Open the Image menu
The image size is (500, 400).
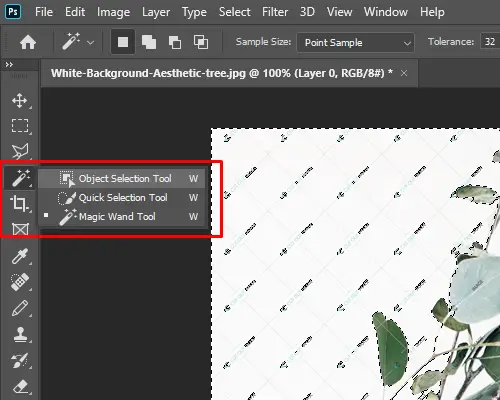pyautogui.click(x=113, y=12)
